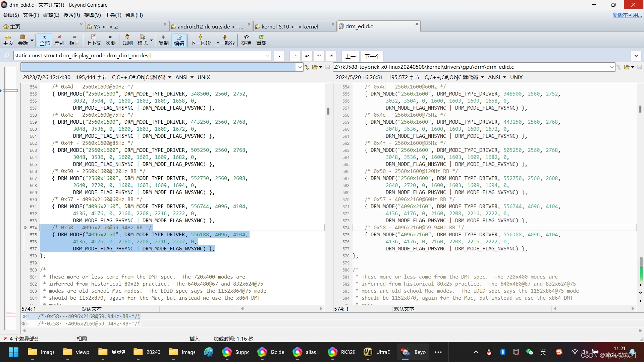Image resolution: width=644 pixels, height=362 pixels.
Task: Click the left file path field
Action: pos(158,67)
